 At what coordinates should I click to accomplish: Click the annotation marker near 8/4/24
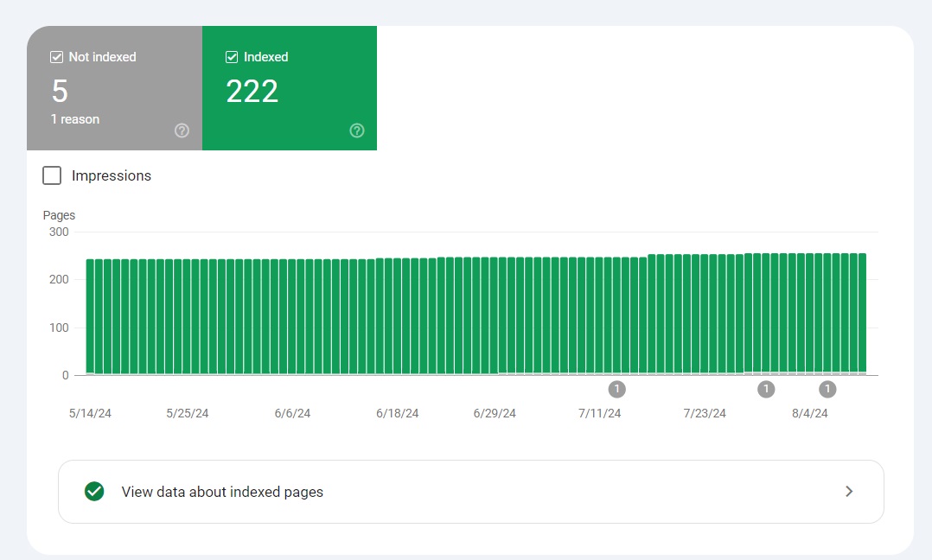(827, 389)
